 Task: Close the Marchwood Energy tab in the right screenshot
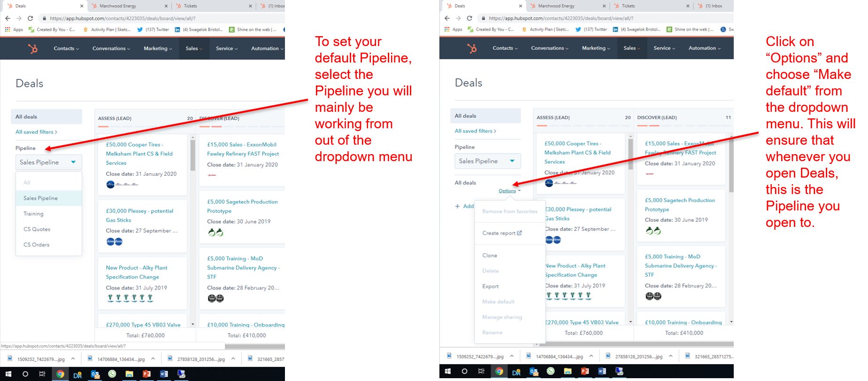(604, 6)
